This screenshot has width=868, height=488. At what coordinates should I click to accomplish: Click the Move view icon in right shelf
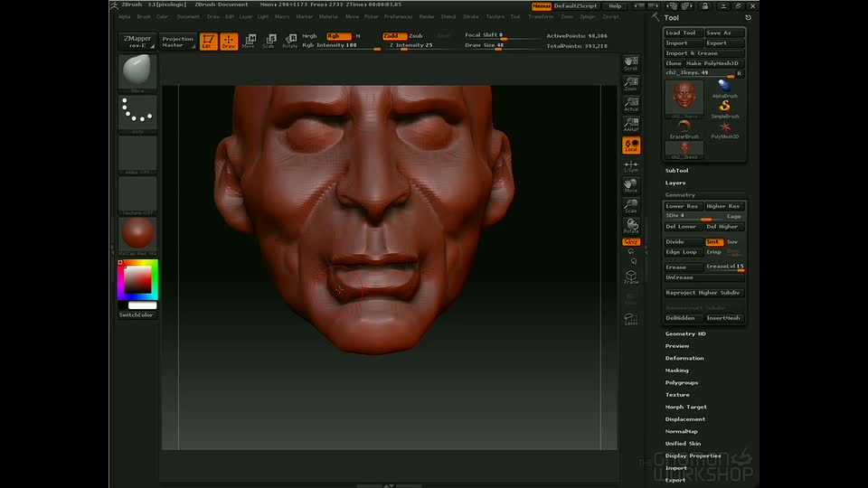(x=631, y=185)
